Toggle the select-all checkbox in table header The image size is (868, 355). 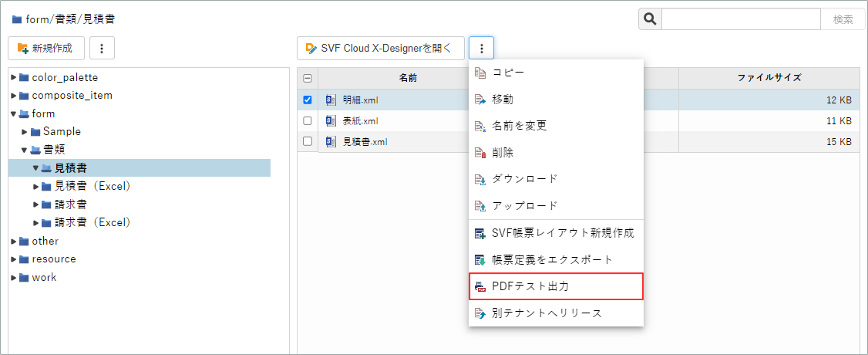[x=308, y=79]
